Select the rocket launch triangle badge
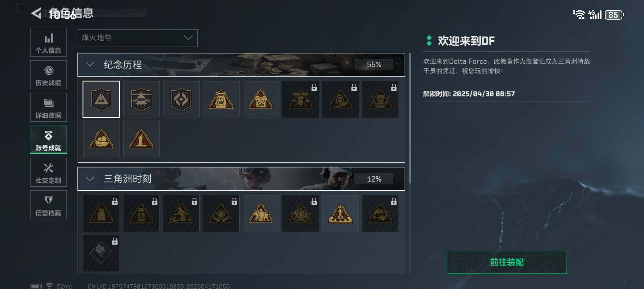This screenshot has width=644, height=289. [x=340, y=213]
